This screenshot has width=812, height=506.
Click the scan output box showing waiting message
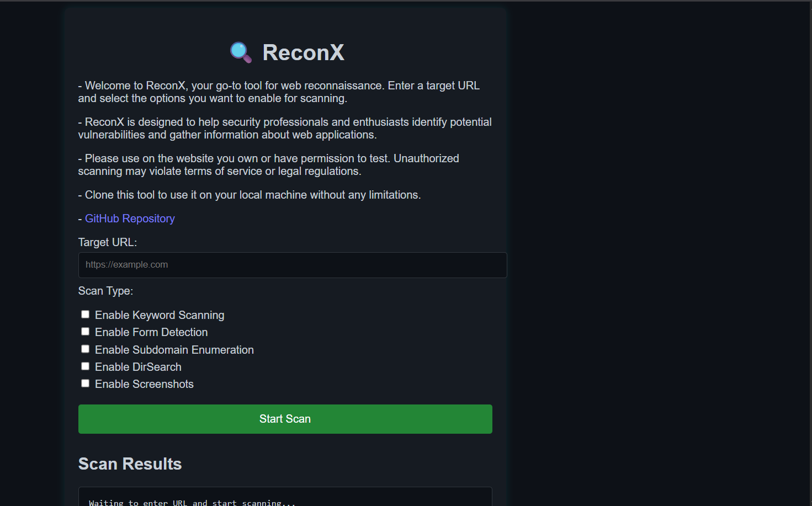pyautogui.click(x=285, y=498)
